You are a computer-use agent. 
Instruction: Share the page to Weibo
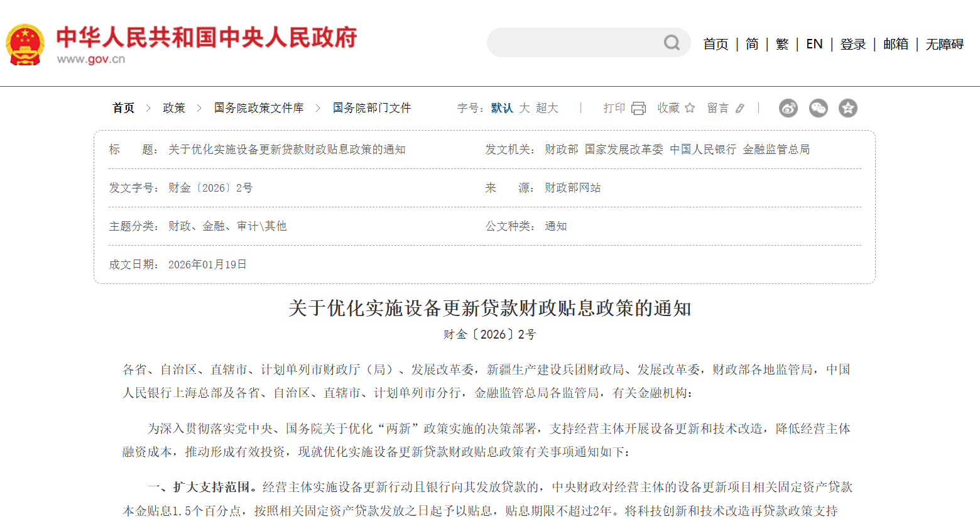[788, 108]
